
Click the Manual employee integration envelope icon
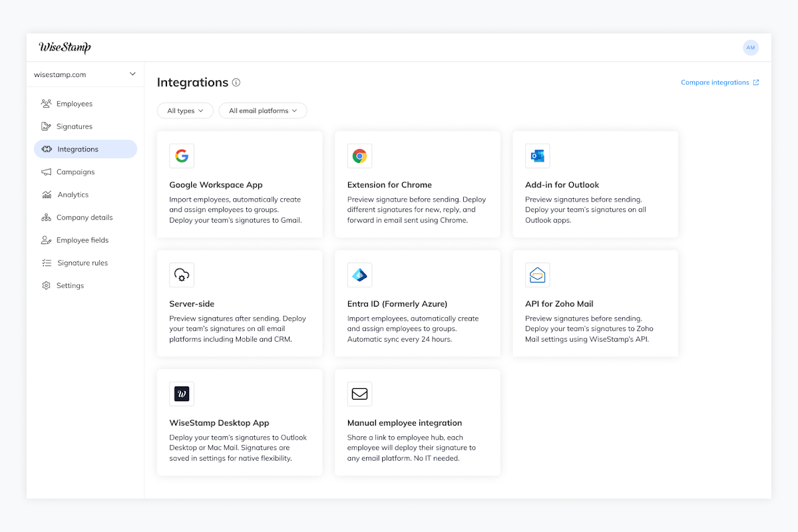[x=360, y=394]
